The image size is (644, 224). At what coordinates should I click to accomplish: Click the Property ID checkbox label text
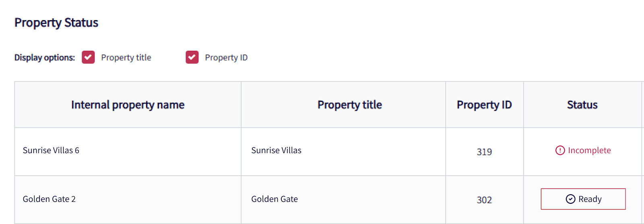pyautogui.click(x=226, y=58)
